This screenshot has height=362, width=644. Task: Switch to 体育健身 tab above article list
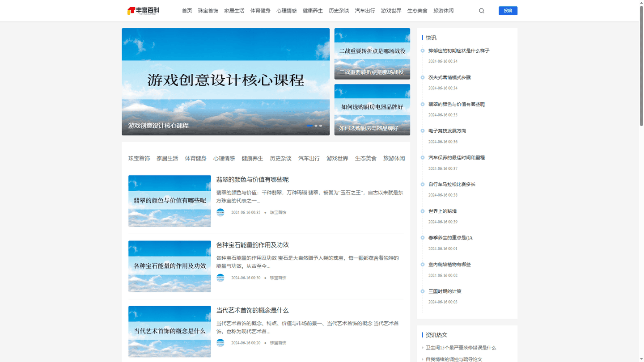196,158
